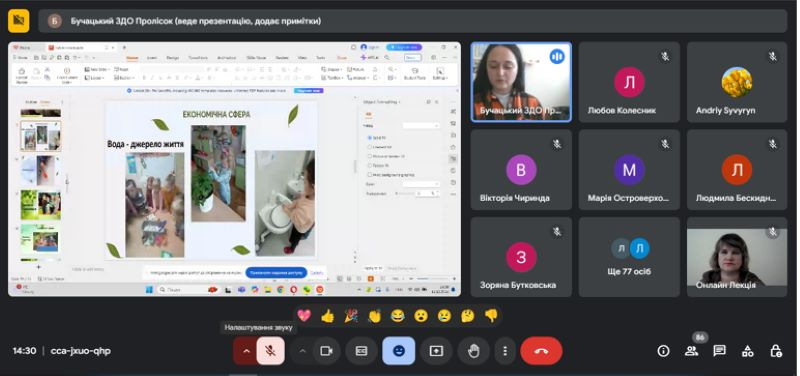Viewport: 800px width, 376px height.
Task: Open the Color dropdown in Object Formatting
Action: coord(421,184)
